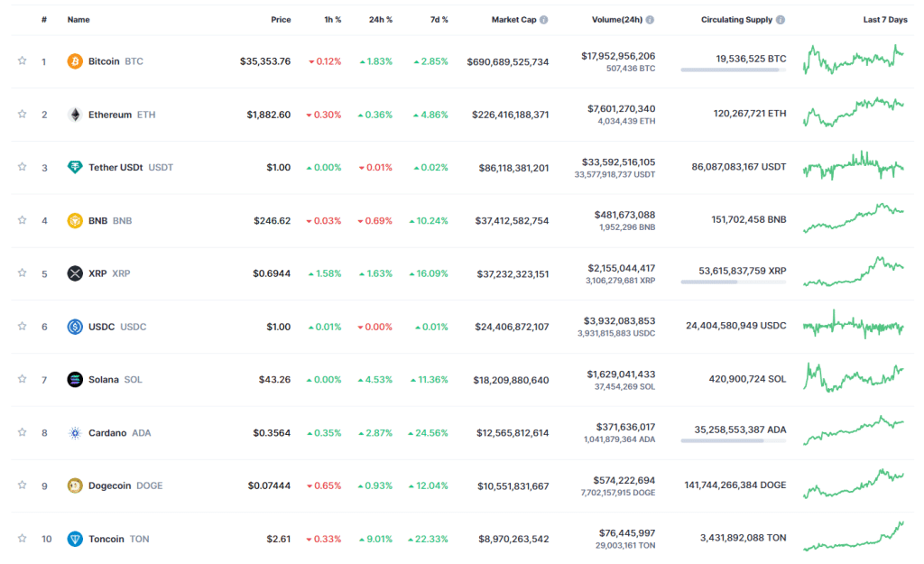Sort by the Last 7 Days header
The width and height of the screenshot is (924, 564).
click(885, 20)
